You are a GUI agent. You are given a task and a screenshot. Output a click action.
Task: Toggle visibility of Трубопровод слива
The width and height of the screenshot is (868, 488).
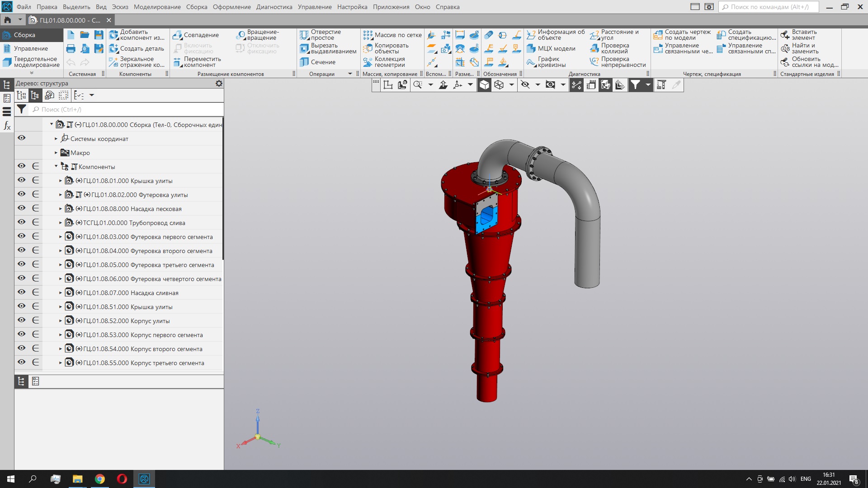[21, 222]
